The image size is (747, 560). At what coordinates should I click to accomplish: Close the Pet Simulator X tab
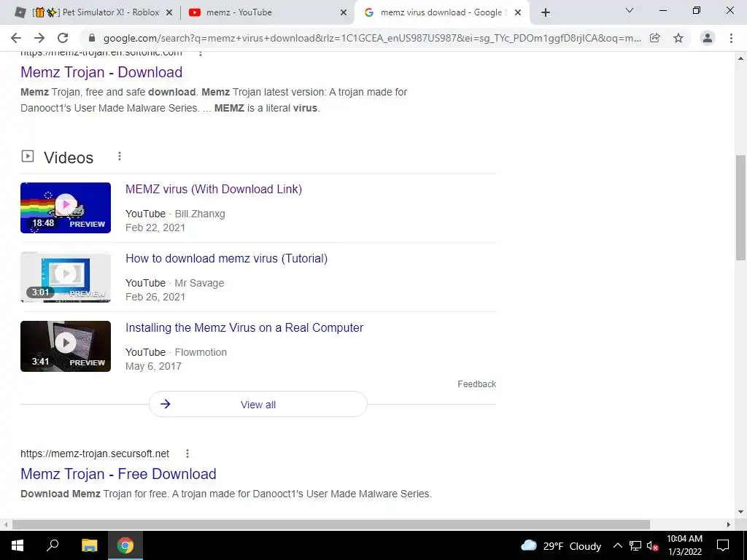[x=169, y=13]
